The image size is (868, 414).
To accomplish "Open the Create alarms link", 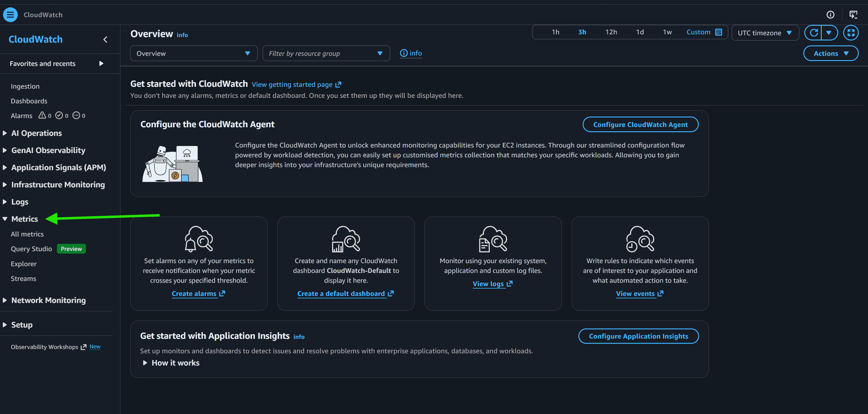I will (x=198, y=294).
